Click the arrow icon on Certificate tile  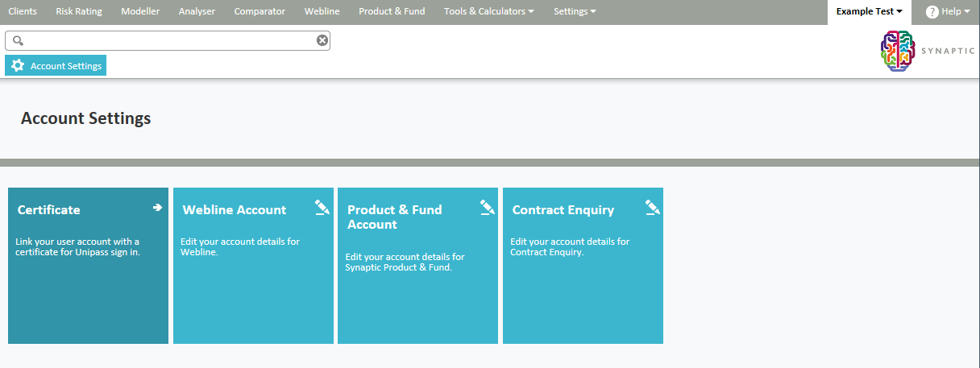point(157,208)
